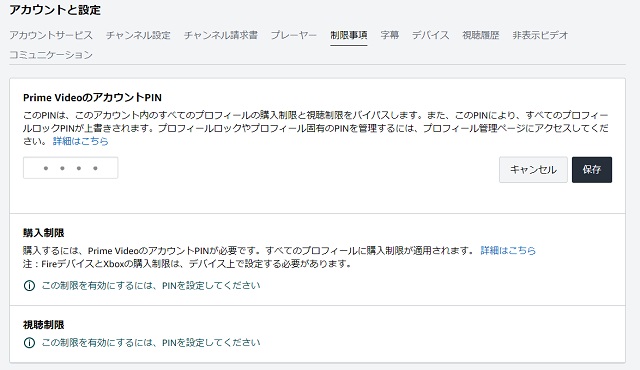Viewport: 640px width, 370px height.
Task: Click info icon under 購入制限
Action: (x=29, y=286)
